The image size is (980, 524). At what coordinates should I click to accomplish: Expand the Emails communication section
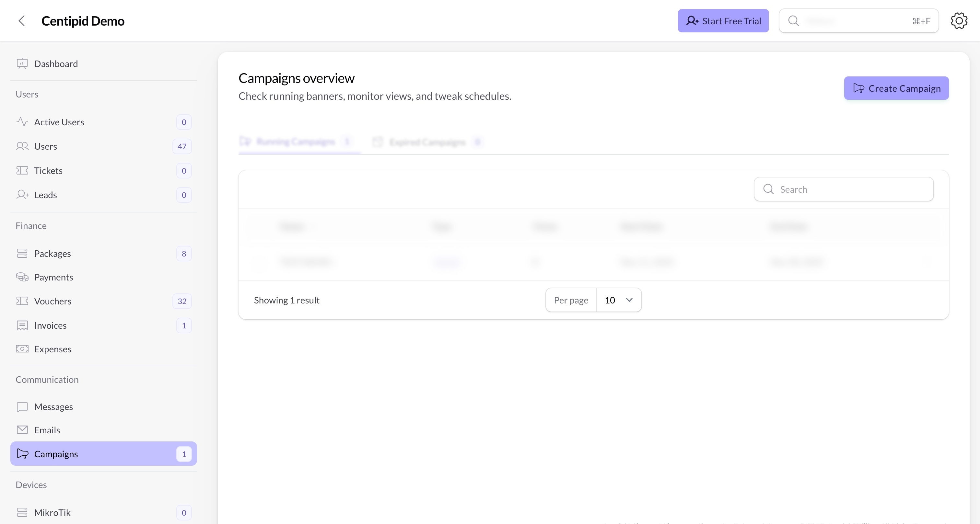(x=47, y=430)
